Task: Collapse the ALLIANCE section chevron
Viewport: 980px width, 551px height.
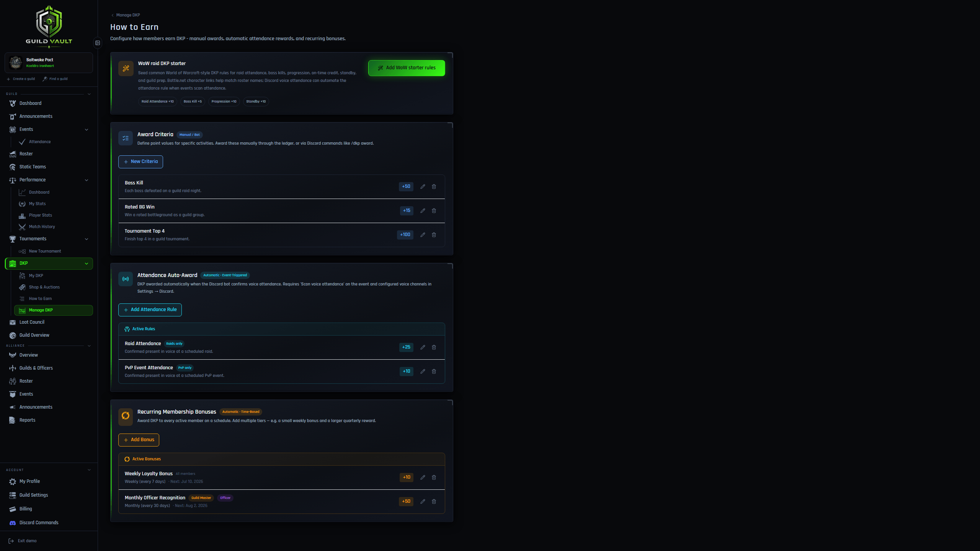Action: [89, 346]
